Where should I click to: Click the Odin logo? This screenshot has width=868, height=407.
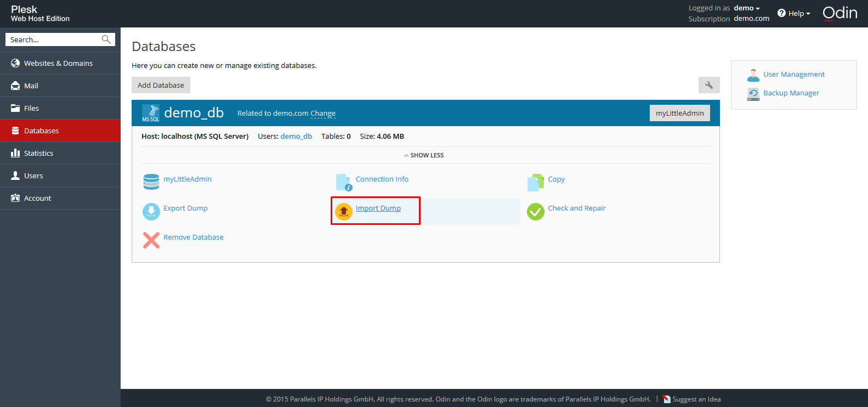pyautogui.click(x=840, y=13)
